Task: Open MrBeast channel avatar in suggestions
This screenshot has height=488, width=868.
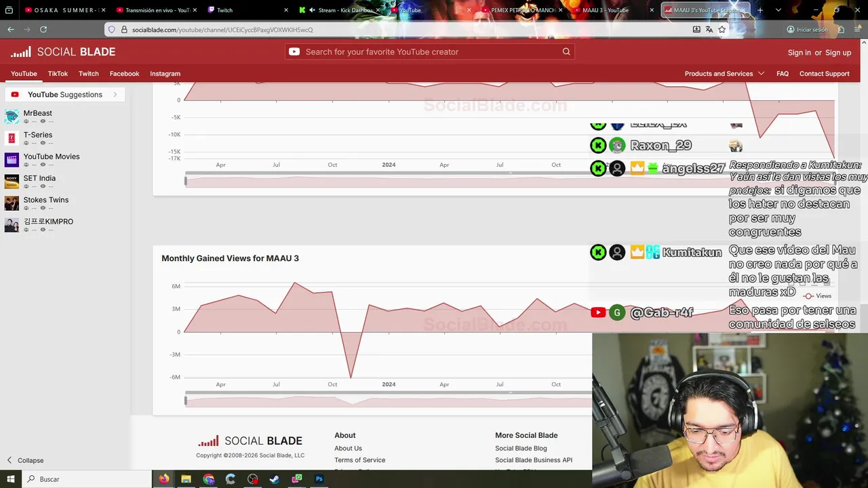Action: point(12,117)
